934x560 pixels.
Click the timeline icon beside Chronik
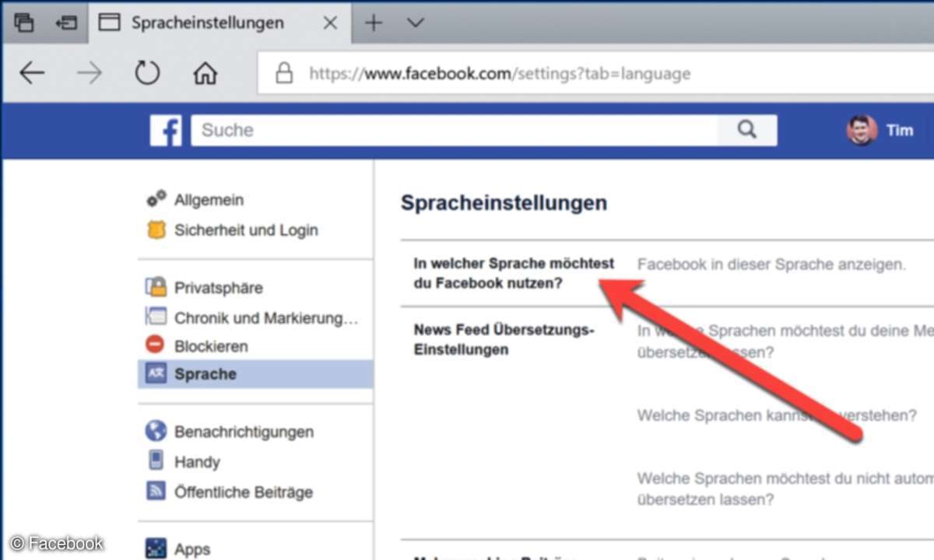[x=156, y=317]
